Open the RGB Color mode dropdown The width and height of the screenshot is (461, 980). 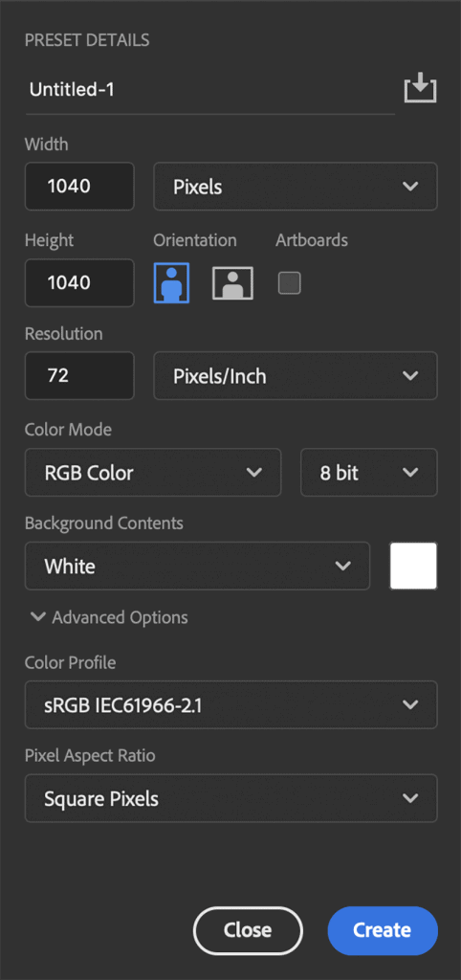point(153,473)
